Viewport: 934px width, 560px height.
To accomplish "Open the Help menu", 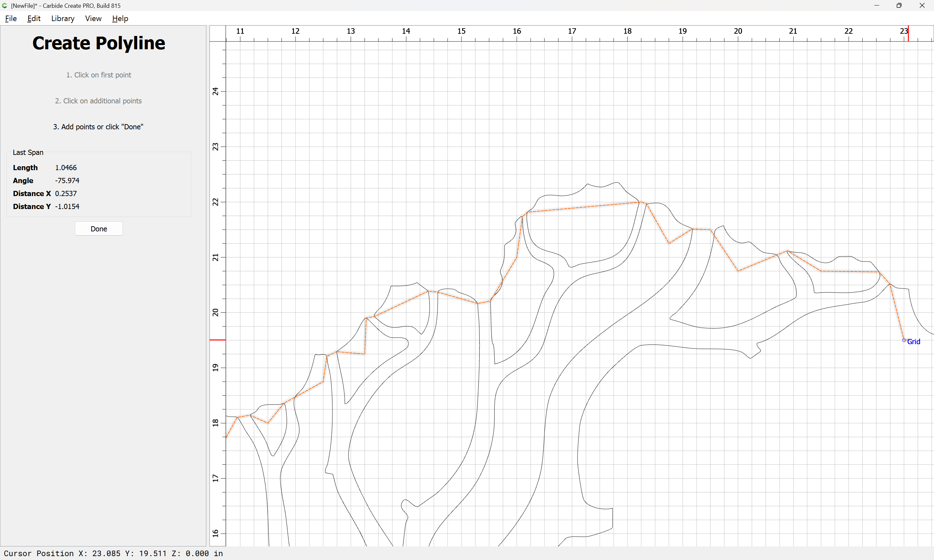I will pyautogui.click(x=120, y=18).
